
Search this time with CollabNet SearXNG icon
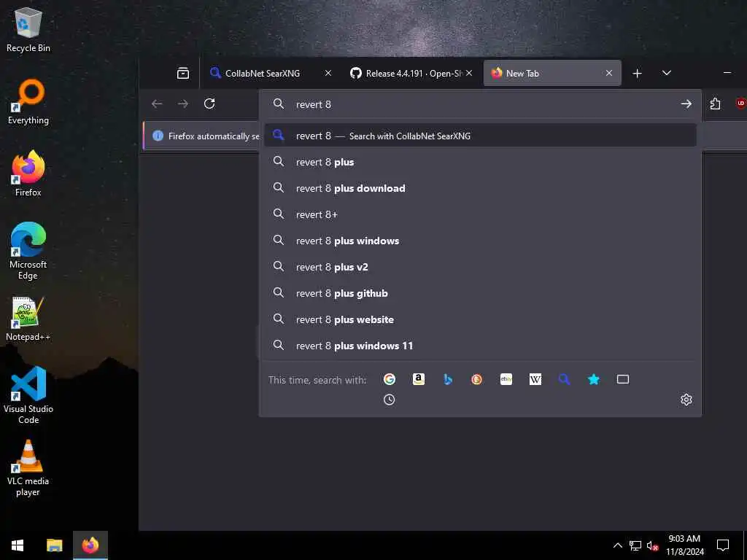point(565,379)
